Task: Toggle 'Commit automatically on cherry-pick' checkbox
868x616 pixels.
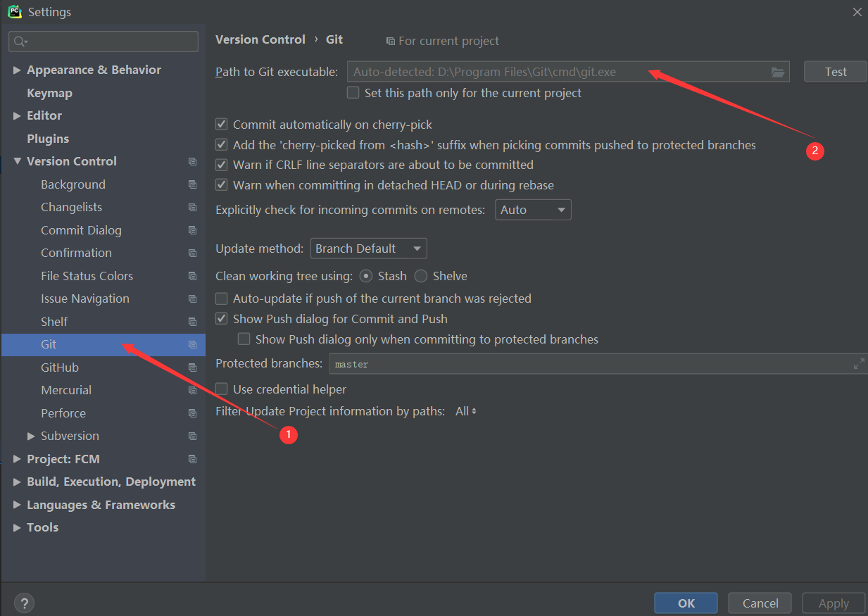Action: coord(222,125)
